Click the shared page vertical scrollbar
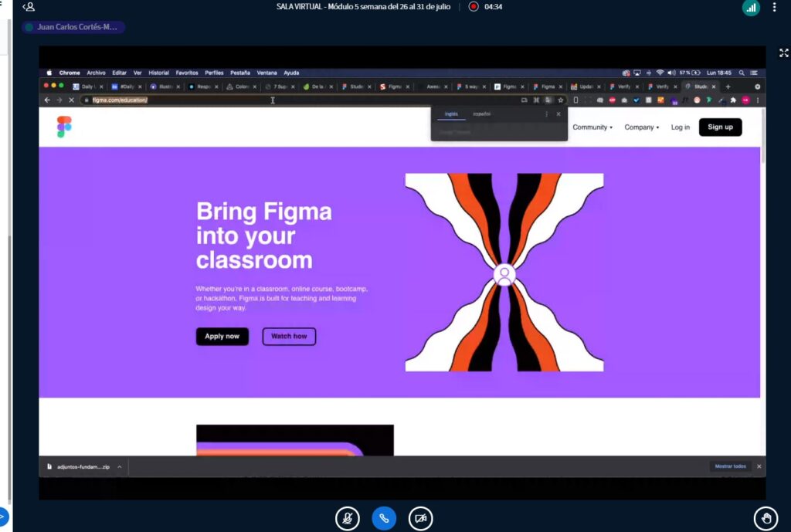 pyautogui.click(x=762, y=136)
